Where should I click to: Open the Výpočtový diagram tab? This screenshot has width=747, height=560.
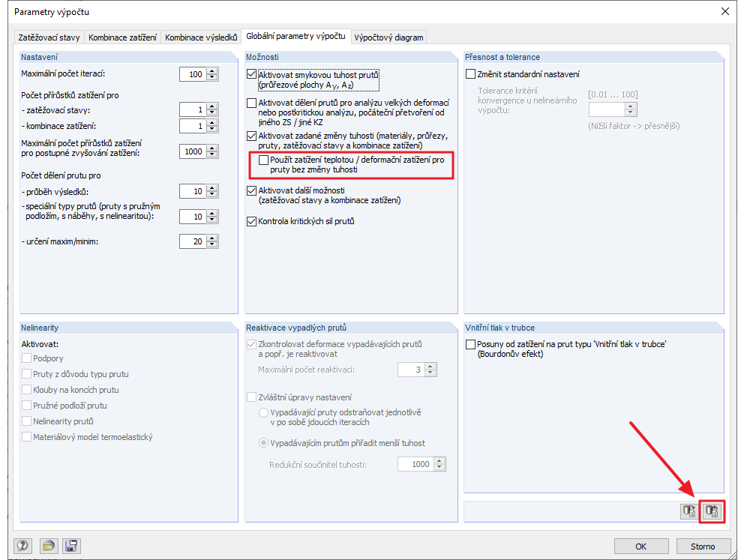(x=388, y=37)
